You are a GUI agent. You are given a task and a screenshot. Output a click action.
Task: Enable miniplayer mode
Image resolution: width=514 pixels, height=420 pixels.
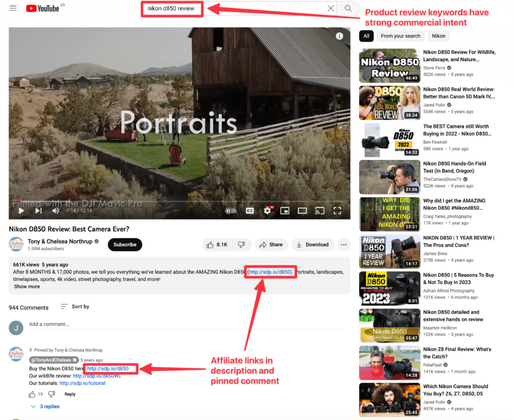coord(285,211)
